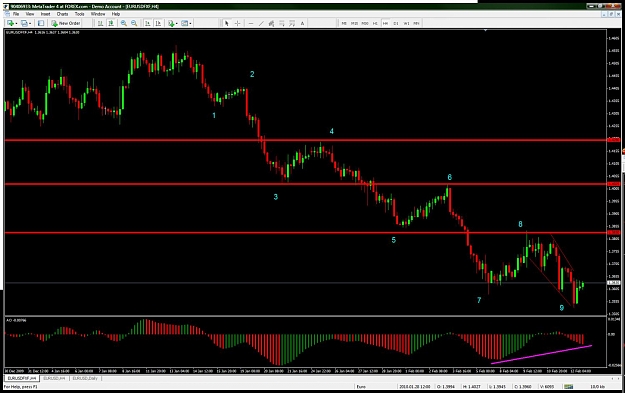625x393 pixels.
Task: Expand the New Chart dropdown arrow
Action: tap(16, 24)
